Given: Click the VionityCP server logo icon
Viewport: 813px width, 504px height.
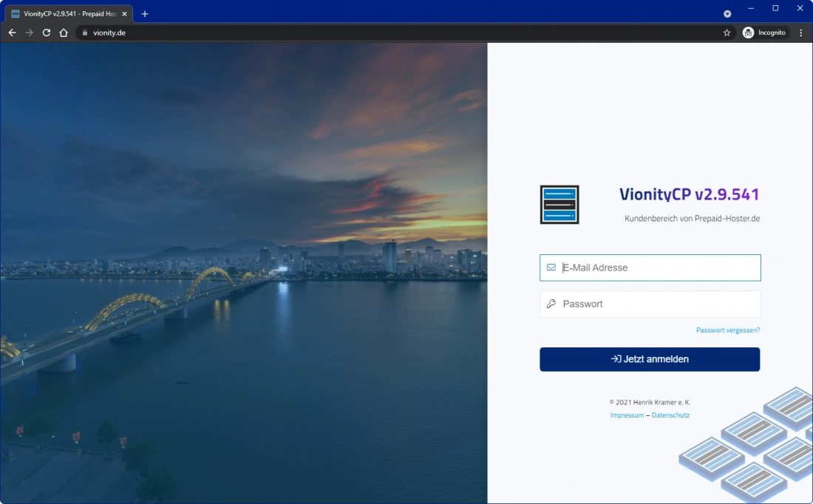Looking at the screenshot, I should click(559, 205).
